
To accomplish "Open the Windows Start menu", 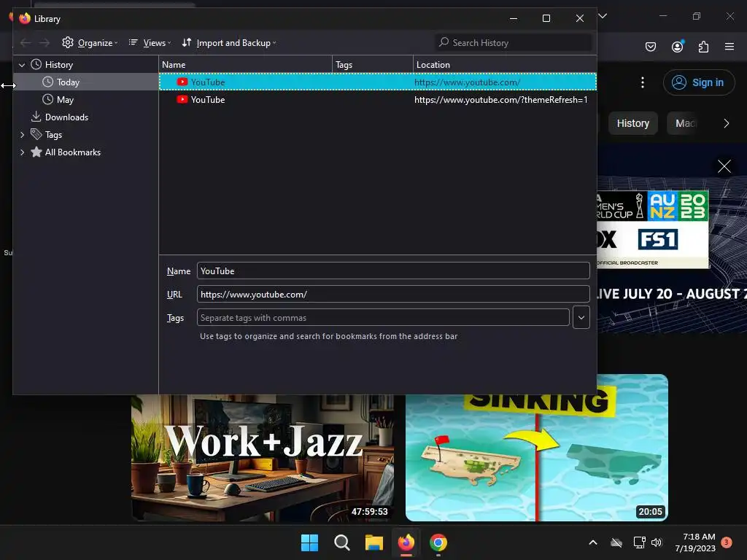I will click(309, 542).
